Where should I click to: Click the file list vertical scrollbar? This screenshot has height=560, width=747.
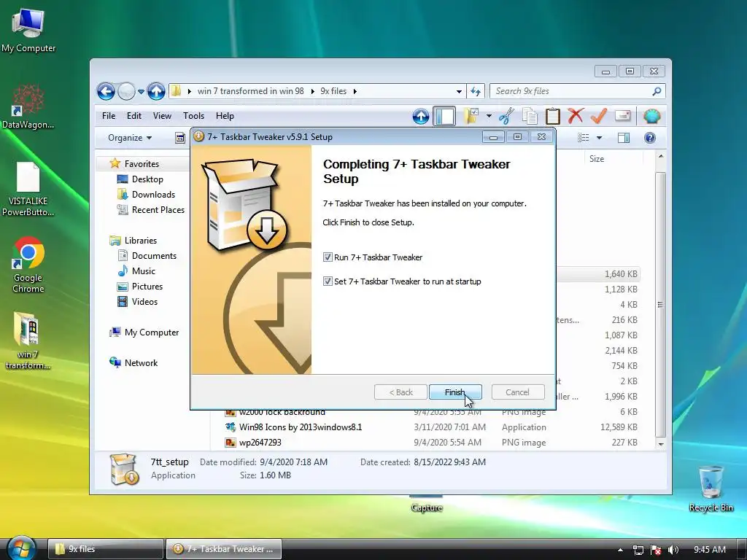[x=660, y=305]
